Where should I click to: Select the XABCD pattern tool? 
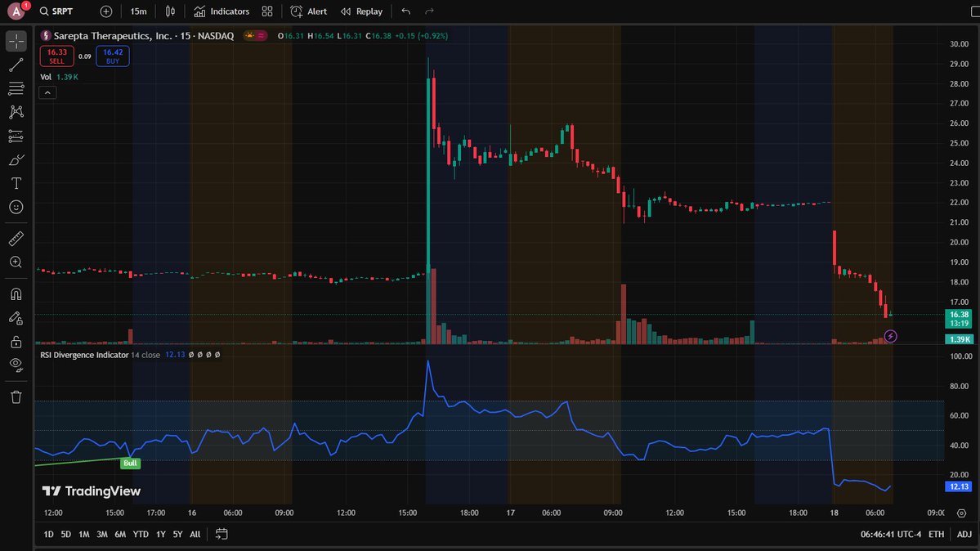16,112
